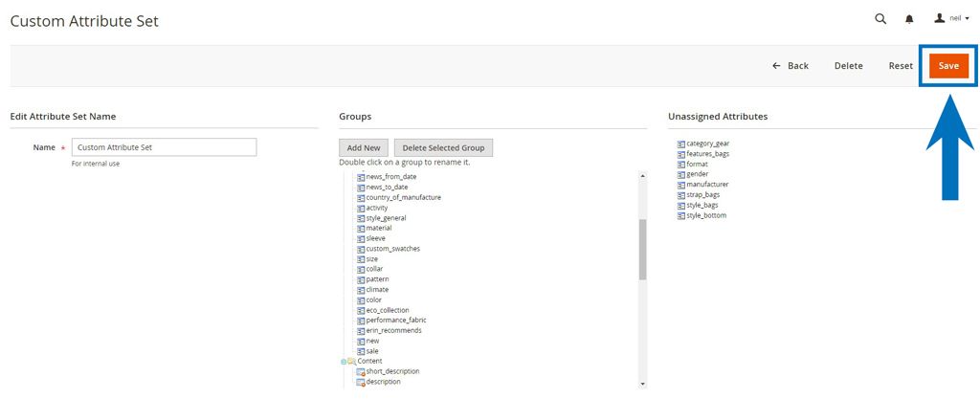Click groups scrollbar up arrow
The height and width of the screenshot is (399, 980).
click(x=642, y=176)
